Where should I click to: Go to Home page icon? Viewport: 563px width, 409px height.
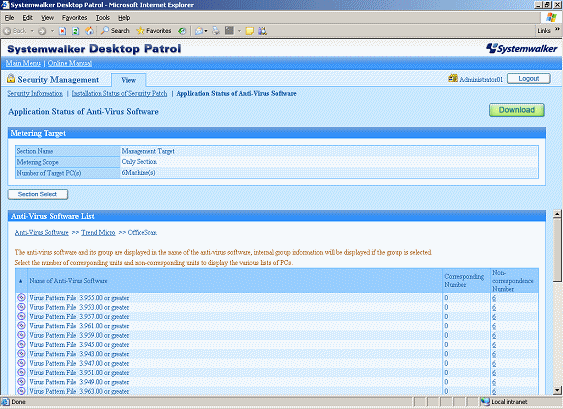pyautogui.click(x=89, y=31)
